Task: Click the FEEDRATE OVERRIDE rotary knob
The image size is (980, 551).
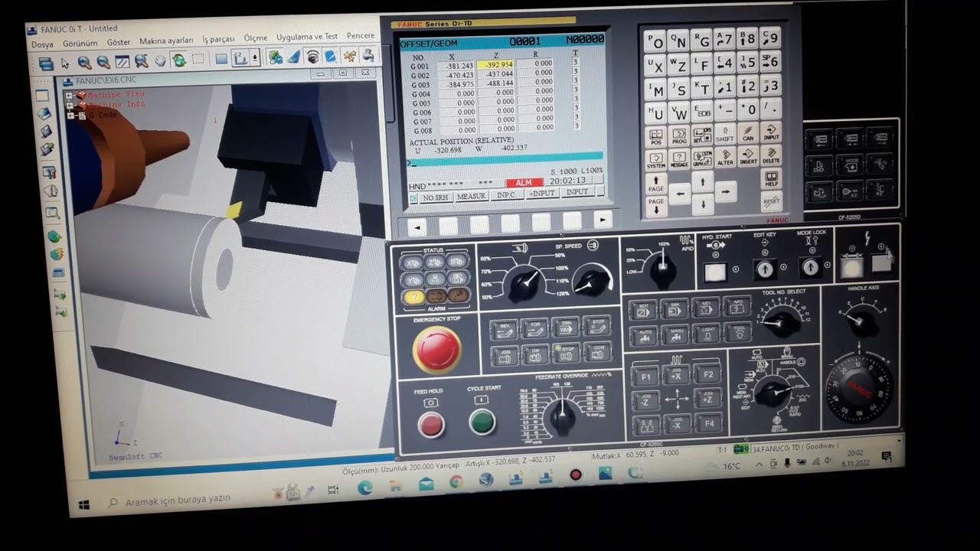Action: 563,416
